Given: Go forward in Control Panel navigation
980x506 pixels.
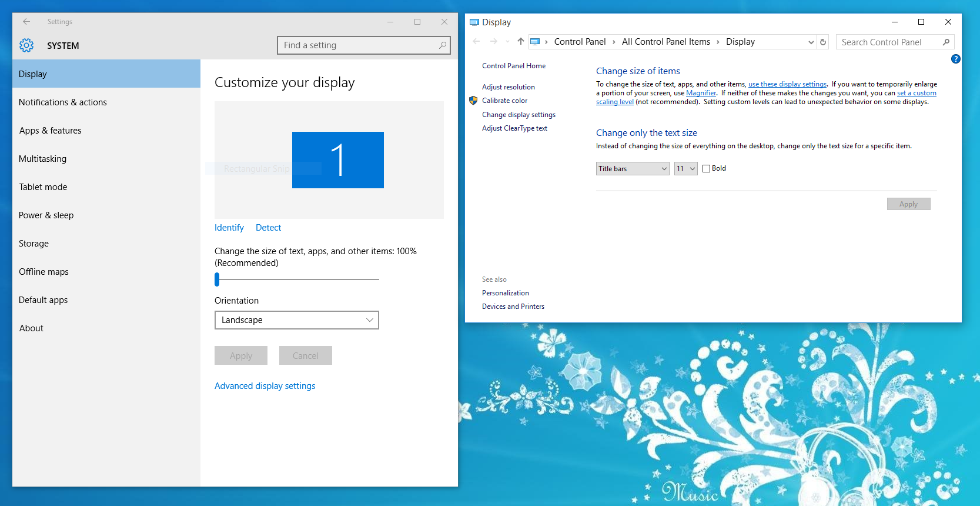Looking at the screenshot, I should click(x=494, y=42).
